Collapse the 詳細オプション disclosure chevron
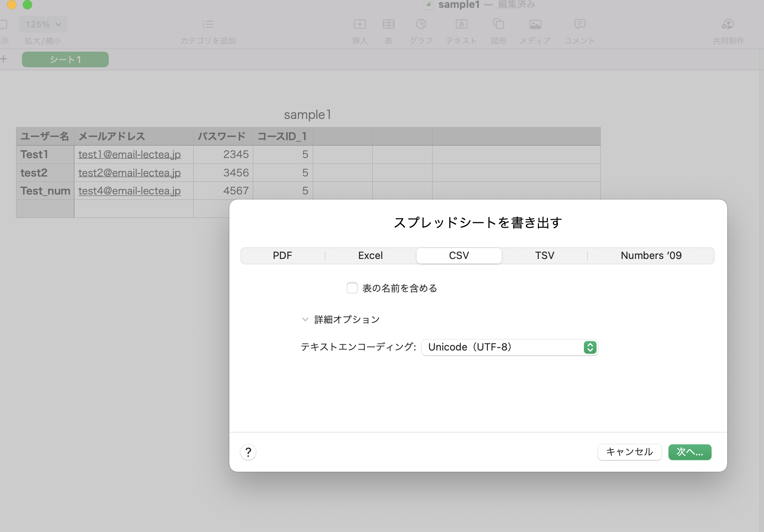Image resolution: width=764 pixels, height=532 pixels. [305, 320]
